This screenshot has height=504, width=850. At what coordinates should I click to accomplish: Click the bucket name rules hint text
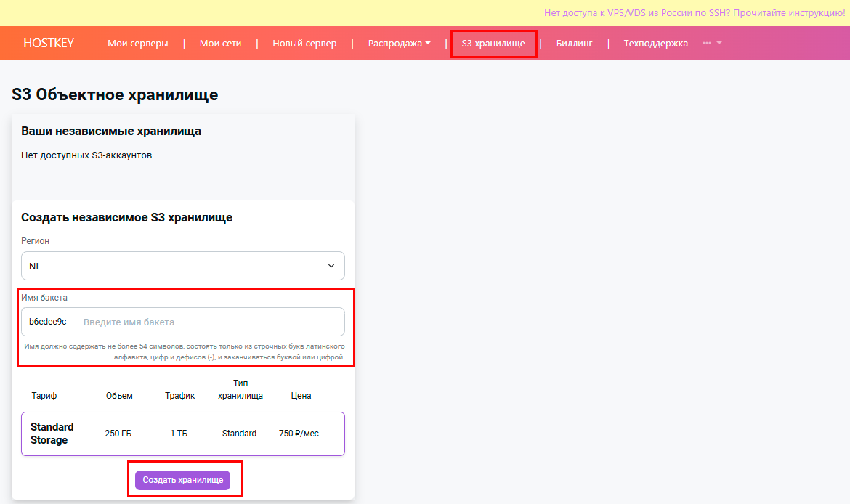pos(185,351)
